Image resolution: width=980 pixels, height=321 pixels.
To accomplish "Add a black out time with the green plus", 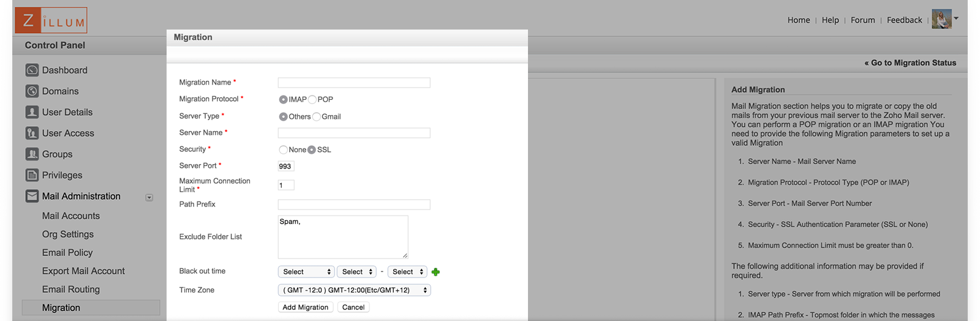I will [x=435, y=272].
